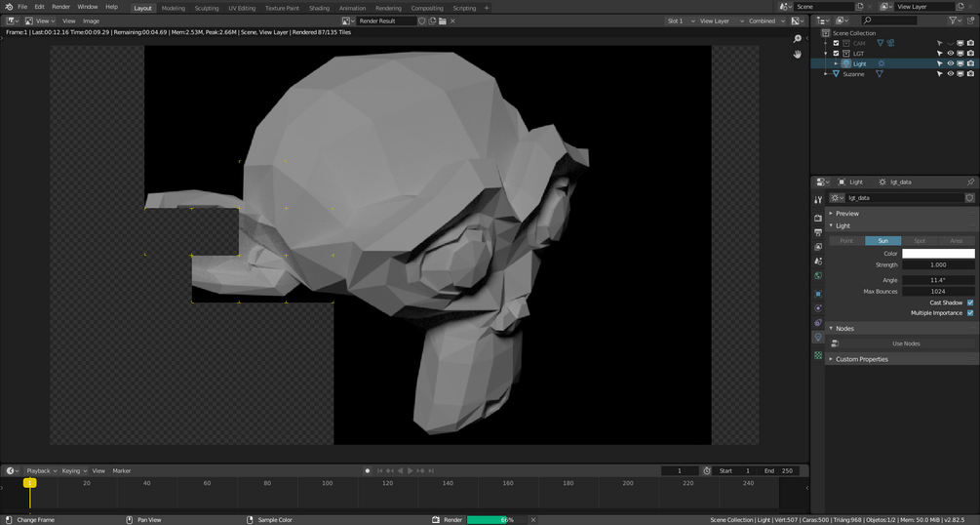Unlink the Render Result image
Image resolution: width=980 pixels, height=525 pixels.
click(x=452, y=20)
